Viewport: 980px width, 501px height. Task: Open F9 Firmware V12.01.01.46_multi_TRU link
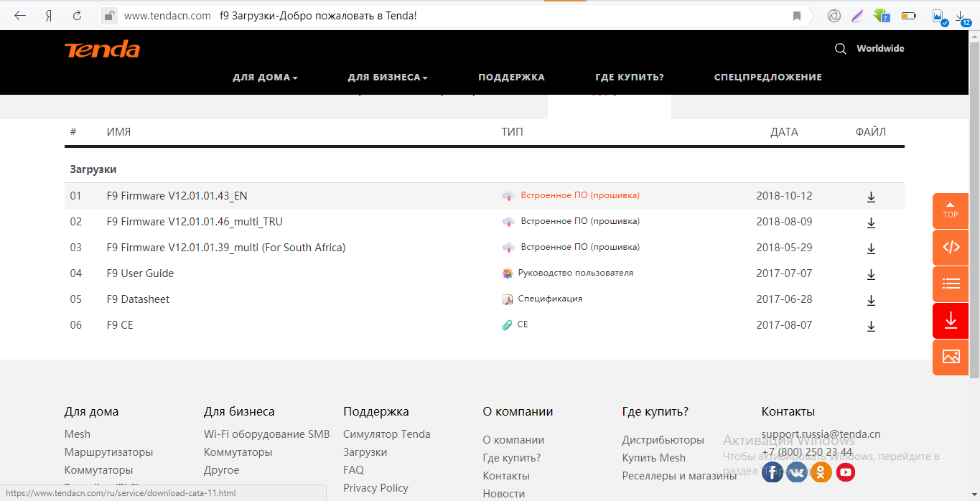(x=195, y=222)
